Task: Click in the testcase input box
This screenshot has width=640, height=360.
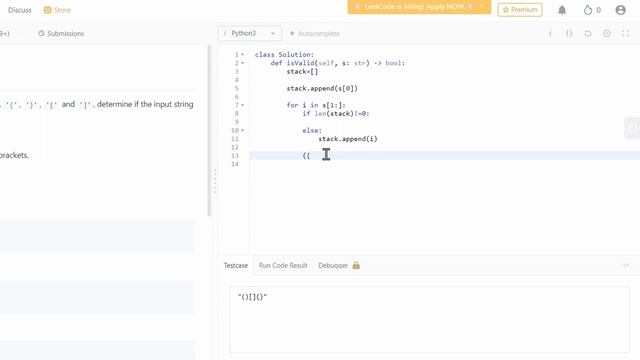Action: (x=429, y=320)
